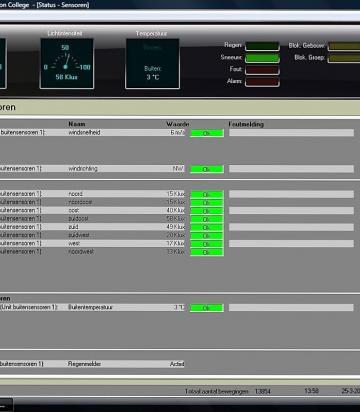This screenshot has width=360, height=412.
Task: Select the windsnelheid sensor row
Action: click(92, 133)
